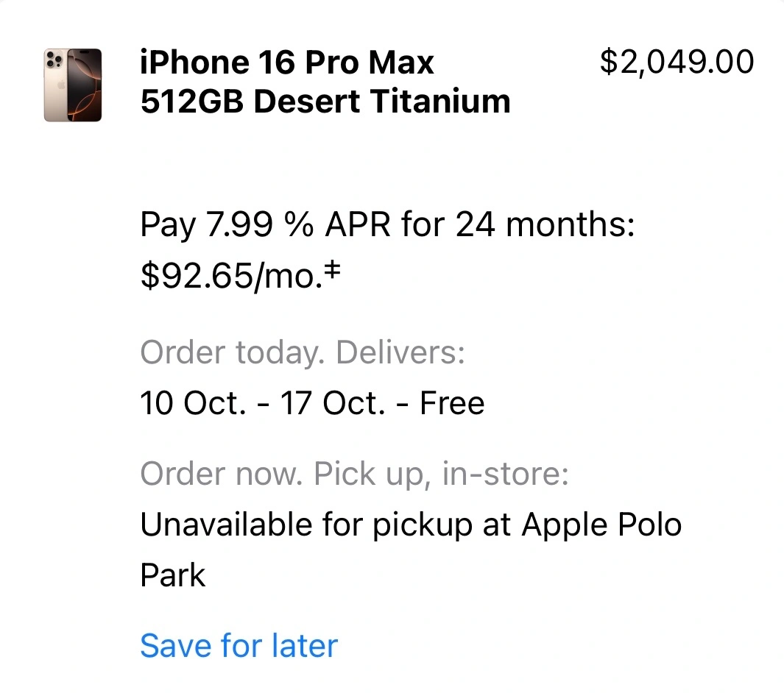Screen dimensions: 784x693
Task: Click the Apple Polo store name
Action: coord(601,525)
